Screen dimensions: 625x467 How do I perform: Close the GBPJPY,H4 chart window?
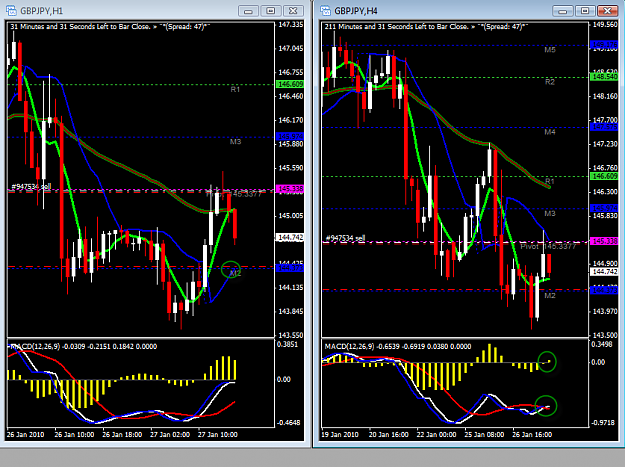(607, 11)
